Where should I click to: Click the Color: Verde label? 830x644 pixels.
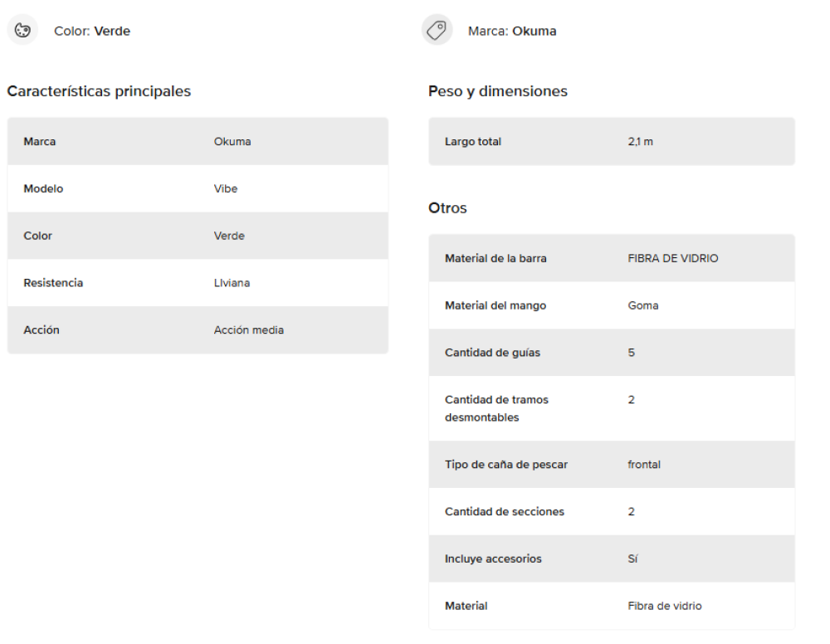click(91, 32)
